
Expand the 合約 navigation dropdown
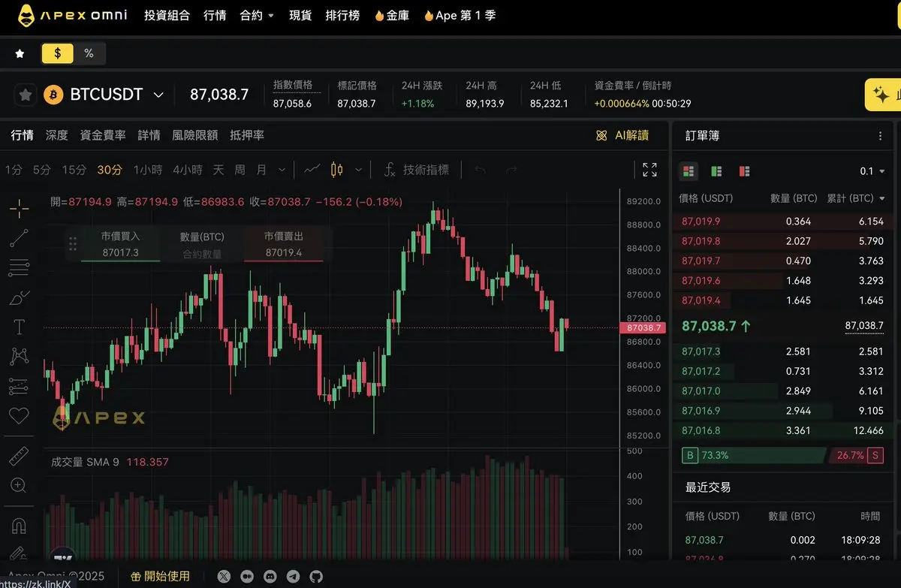coord(257,15)
